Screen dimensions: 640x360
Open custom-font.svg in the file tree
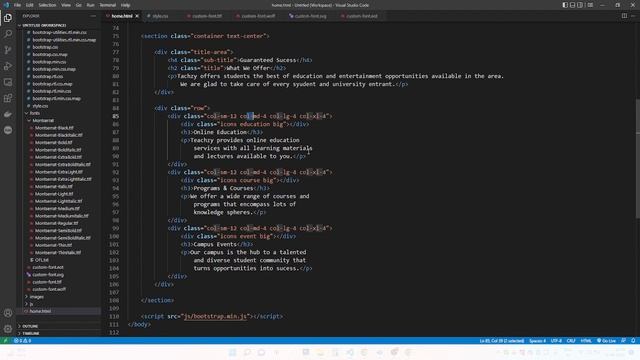tap(48, 275)
